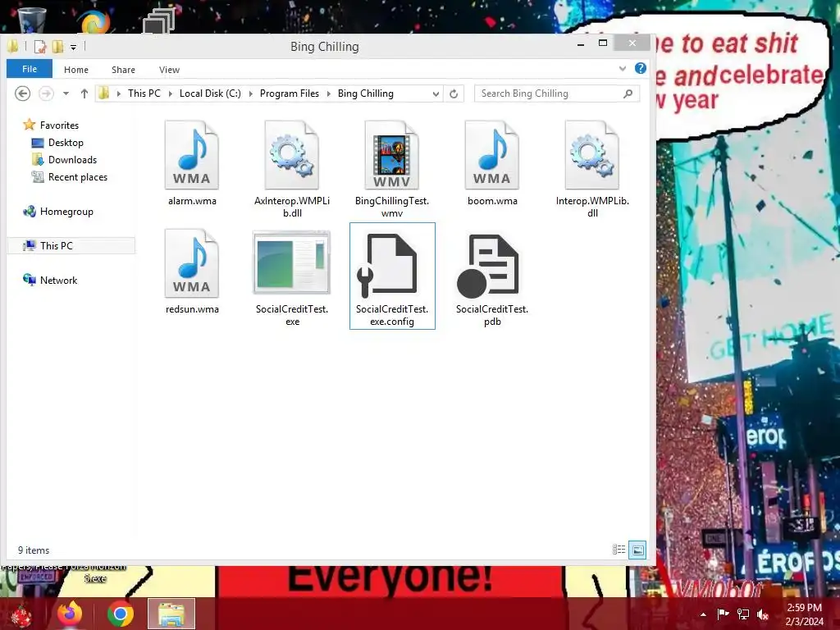Select This PC in navigation pane
Image resolution: width=840 pixels, height=630 pixels.
pos(71,246)
